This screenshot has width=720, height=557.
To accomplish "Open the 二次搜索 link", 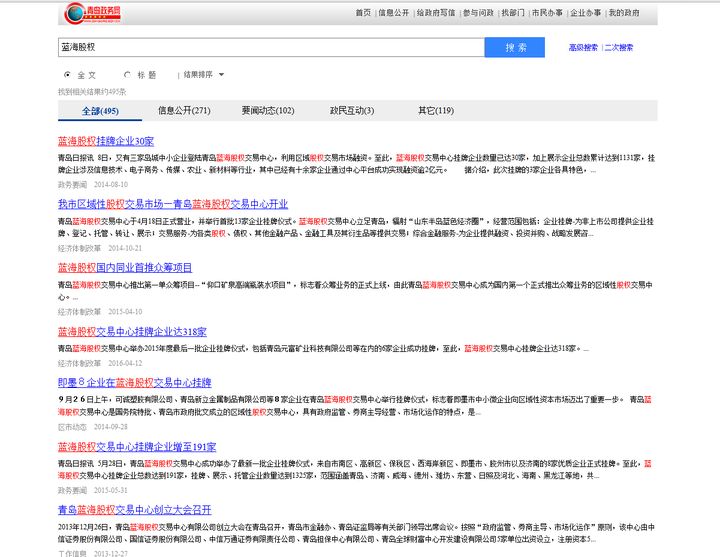I will click(619, 47).
